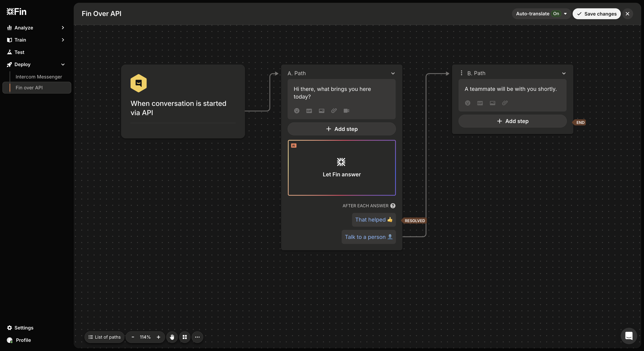The width and height of the screenshot is (644, 351).
Task: Click the RESOLVED tag
Action: click(x=414, y=220)
